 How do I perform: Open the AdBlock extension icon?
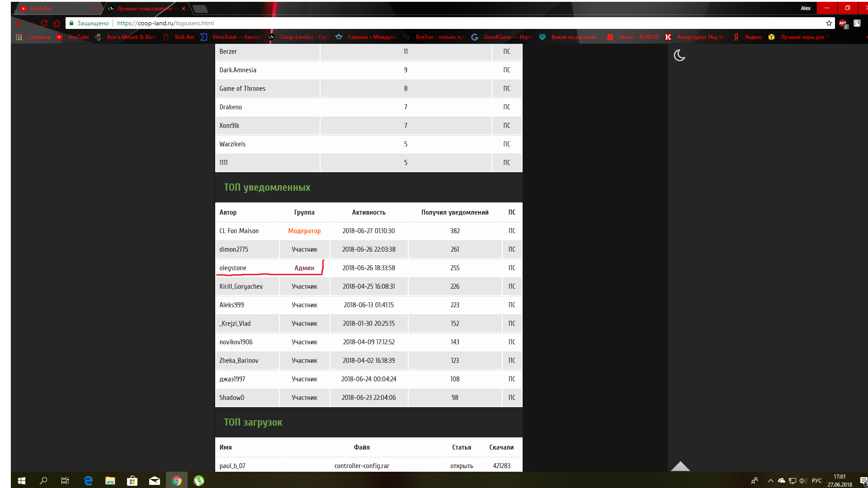843,23
